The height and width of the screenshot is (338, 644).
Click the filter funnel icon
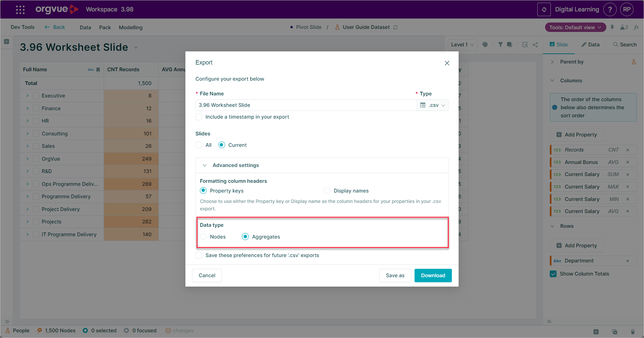pyautogui.click(x=500, y=44)
